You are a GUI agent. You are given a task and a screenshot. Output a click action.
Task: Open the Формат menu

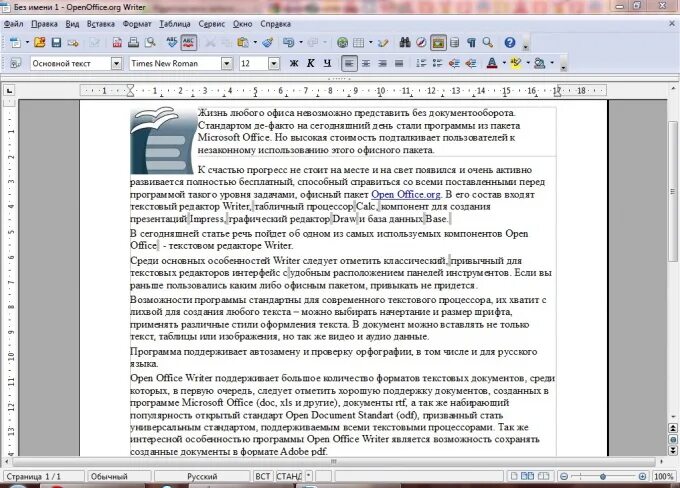click(x=137, y=24)
